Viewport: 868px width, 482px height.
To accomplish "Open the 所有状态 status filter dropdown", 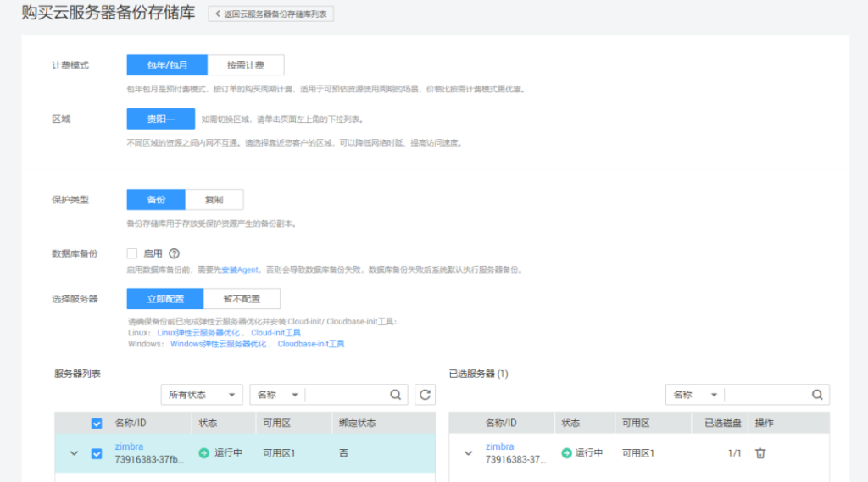I will [202, 395].
